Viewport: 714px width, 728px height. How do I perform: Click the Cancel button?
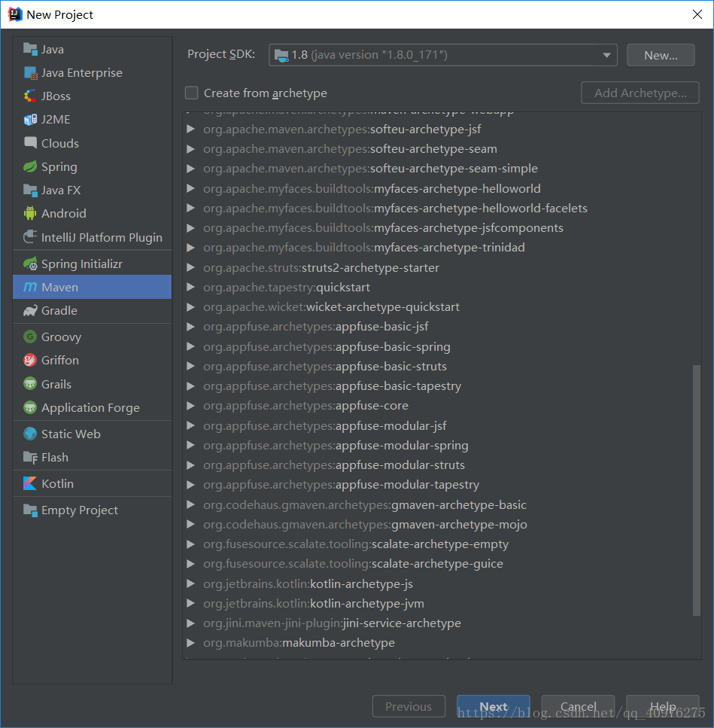tap(578, 706)
